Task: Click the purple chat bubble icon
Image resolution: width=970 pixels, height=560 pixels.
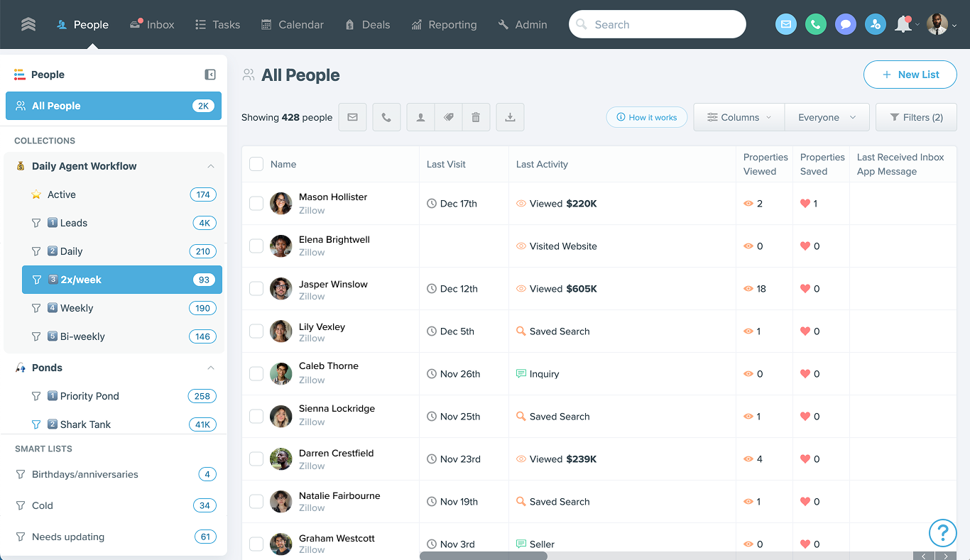Action: [845, 25]
